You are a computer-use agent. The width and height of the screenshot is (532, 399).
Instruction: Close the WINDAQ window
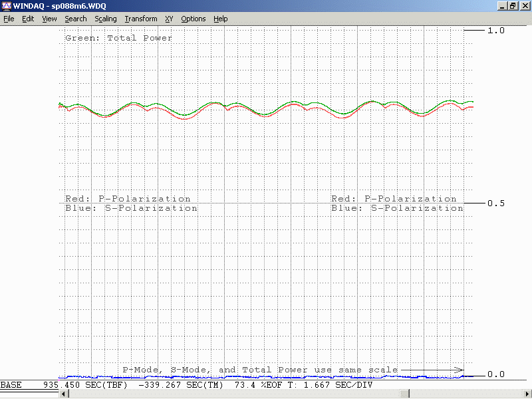[x=524, y=6]
